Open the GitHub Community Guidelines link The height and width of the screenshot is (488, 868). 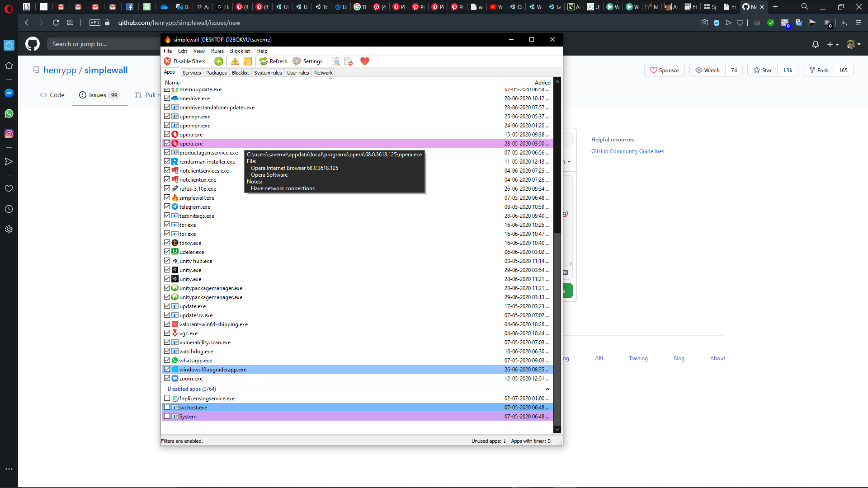[627, 151]
